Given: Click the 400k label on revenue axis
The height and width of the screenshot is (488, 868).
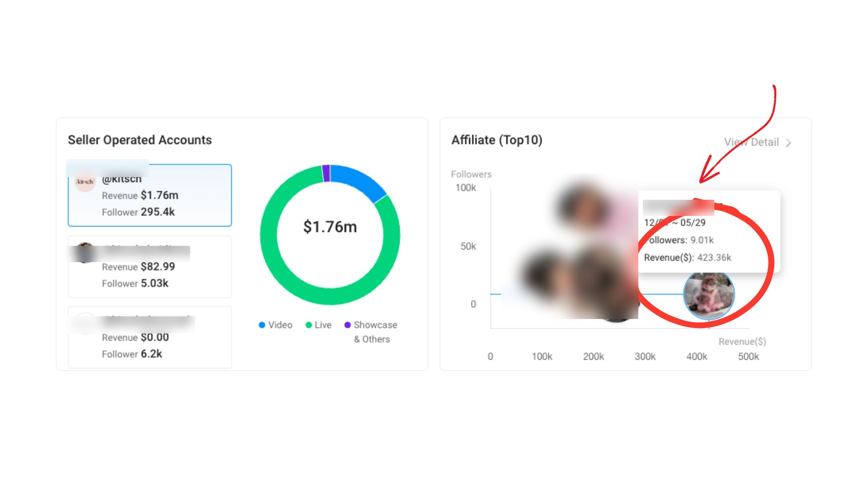Looking at the screenshot, I should point(697,357).
